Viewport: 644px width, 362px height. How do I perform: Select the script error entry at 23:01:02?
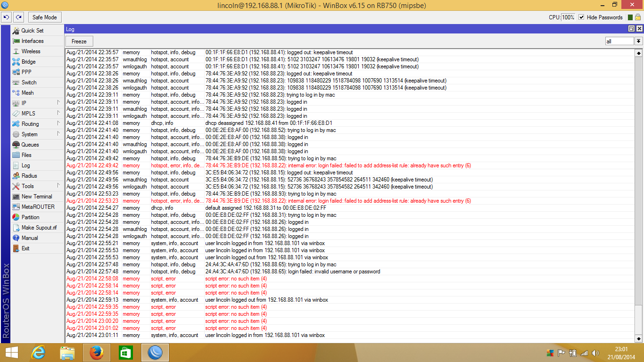click(350, 328)
